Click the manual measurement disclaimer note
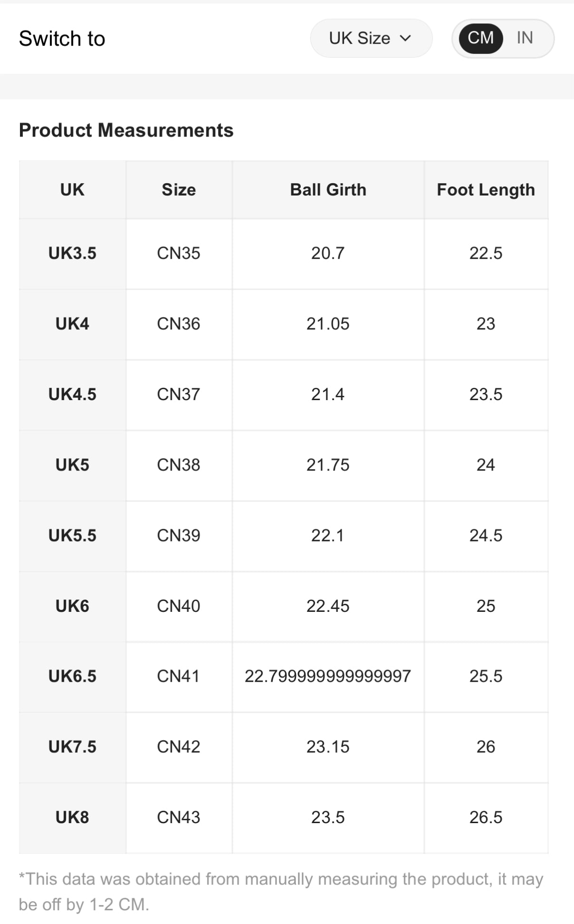574x924 pixels. coord(281,892)
